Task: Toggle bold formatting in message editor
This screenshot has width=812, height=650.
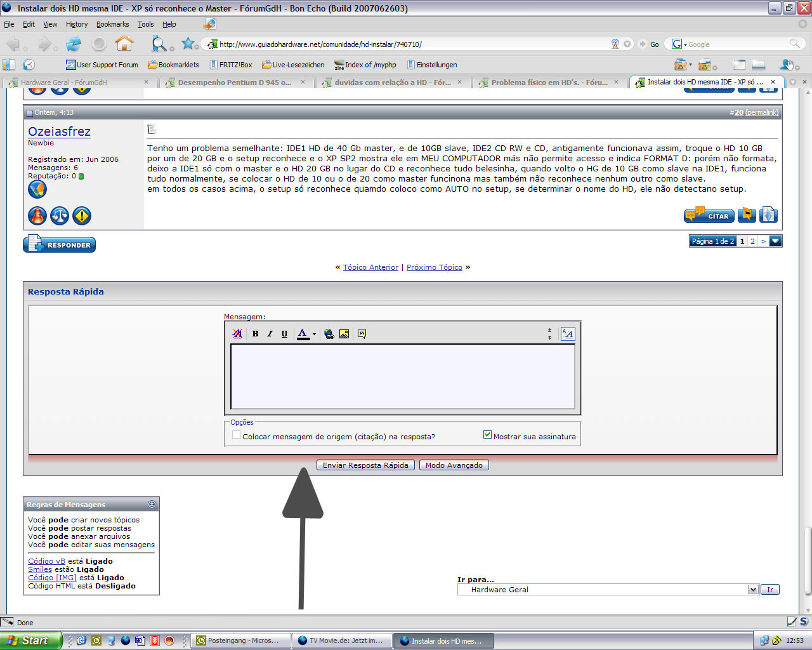Action: coord(255,334)
